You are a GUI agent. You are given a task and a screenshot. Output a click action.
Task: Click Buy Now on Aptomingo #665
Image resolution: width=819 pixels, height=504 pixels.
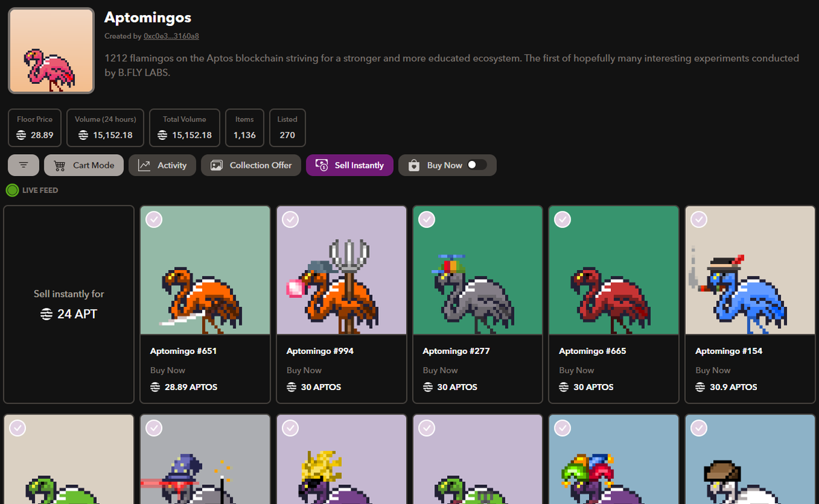click(577, 370)
